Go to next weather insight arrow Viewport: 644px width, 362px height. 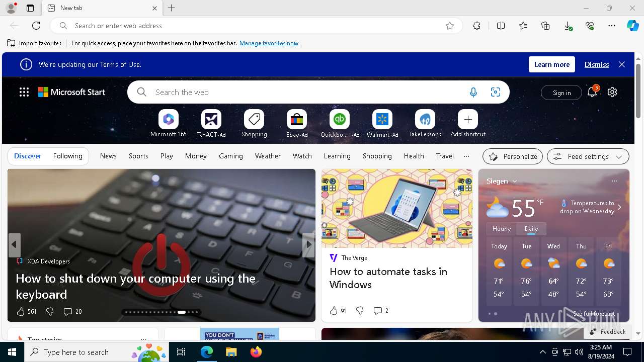pos(619,207)
